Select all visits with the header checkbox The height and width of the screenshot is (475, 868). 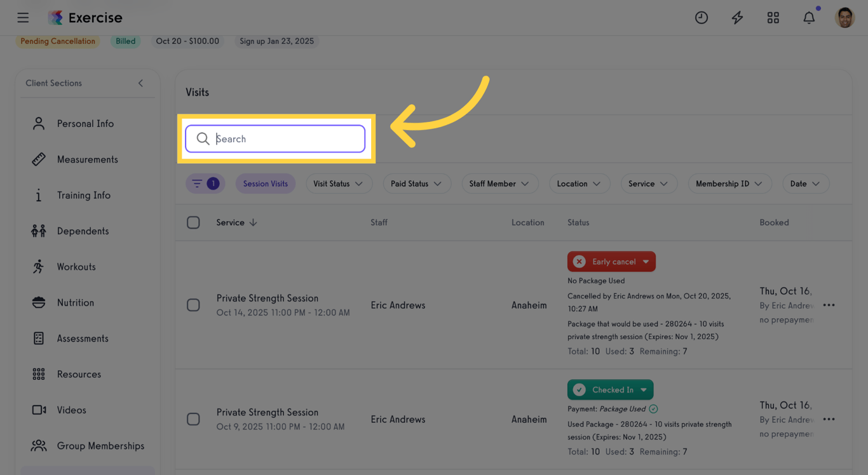click(193, 222)
